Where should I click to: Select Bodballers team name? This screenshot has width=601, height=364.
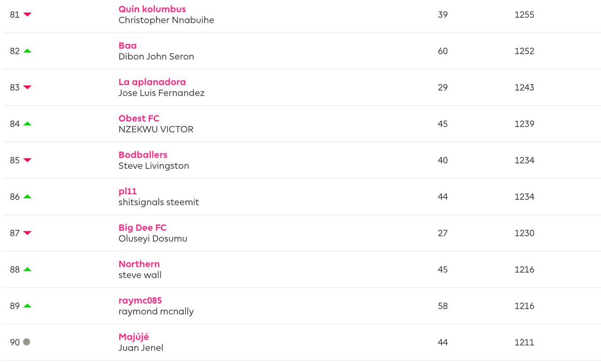coord(143,155)
